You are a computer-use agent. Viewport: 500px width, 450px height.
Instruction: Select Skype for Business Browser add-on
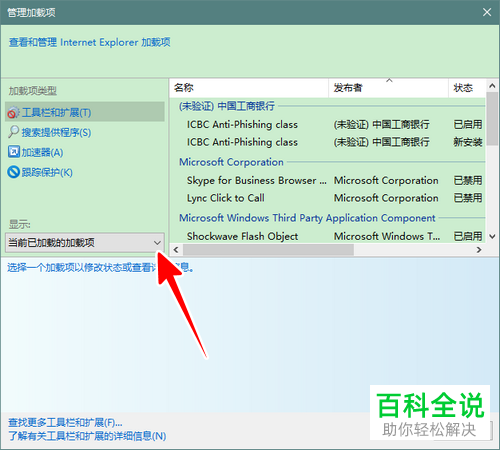click(x=327, y=181)
